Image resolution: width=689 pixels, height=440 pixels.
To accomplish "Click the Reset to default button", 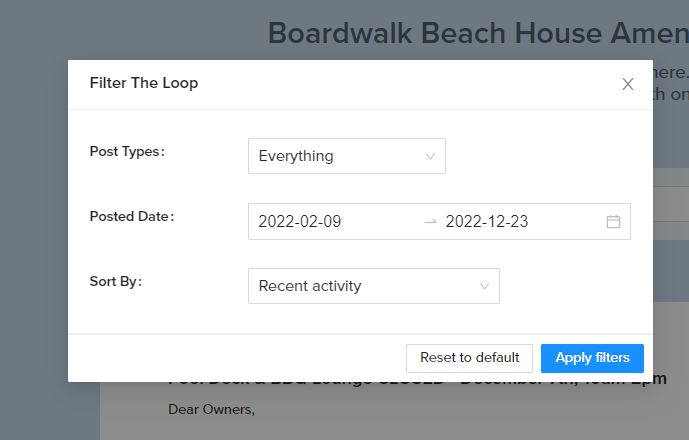I will click(469, 358).
